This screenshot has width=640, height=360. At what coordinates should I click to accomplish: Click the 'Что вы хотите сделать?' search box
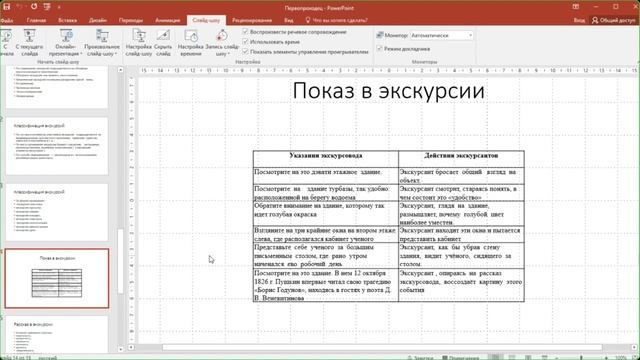337,20
